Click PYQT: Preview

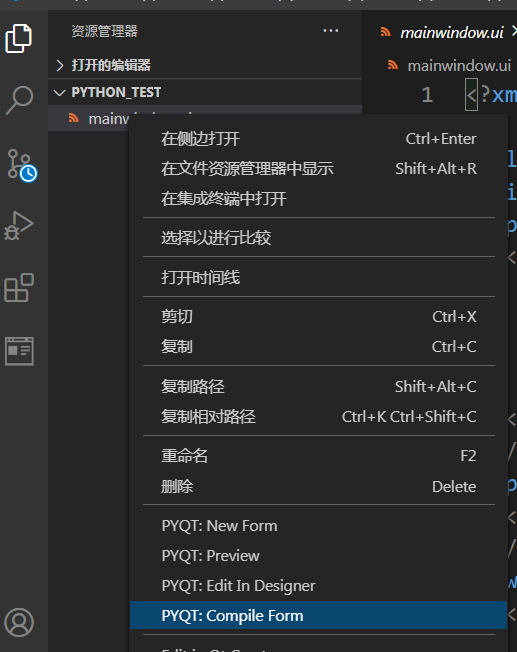click(x=318, y=556)
